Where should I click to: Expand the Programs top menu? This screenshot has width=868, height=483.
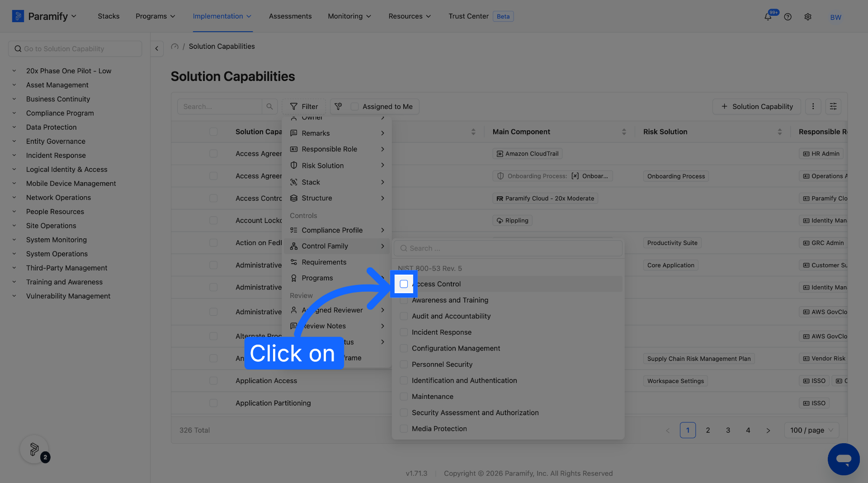click(x=155, y=16)
